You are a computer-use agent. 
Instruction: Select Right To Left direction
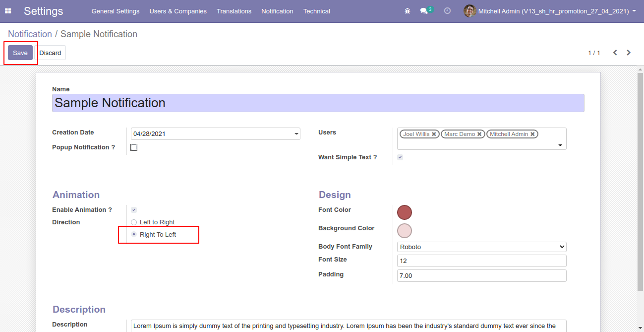tap(134, 234)
